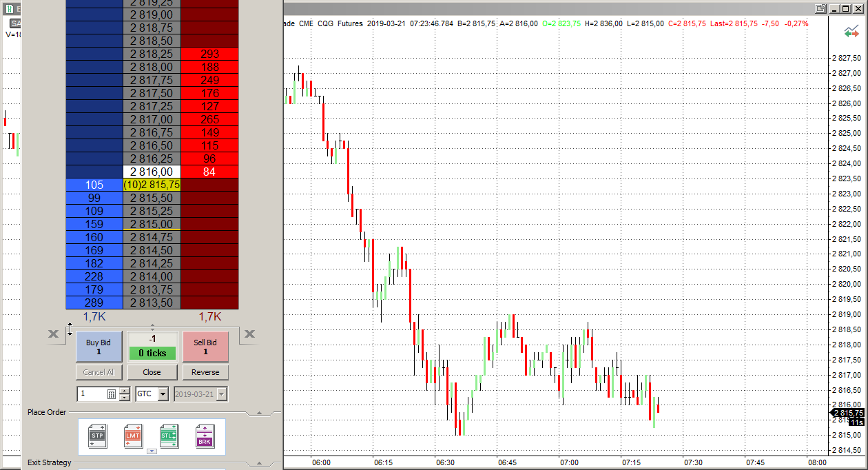
Task: Click the detach window icon in chart title bar
Action: (x=820, y=8)
